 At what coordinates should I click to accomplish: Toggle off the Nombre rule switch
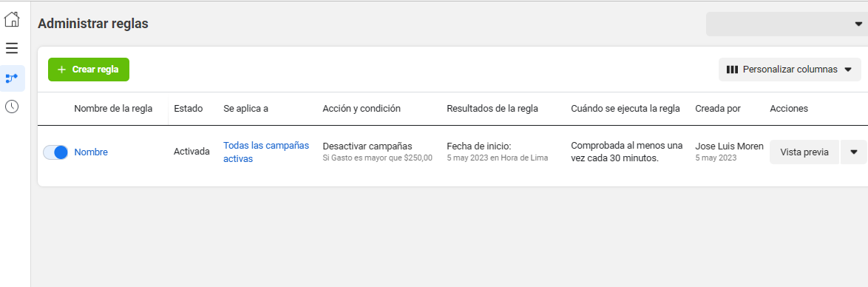pos(55,152)
